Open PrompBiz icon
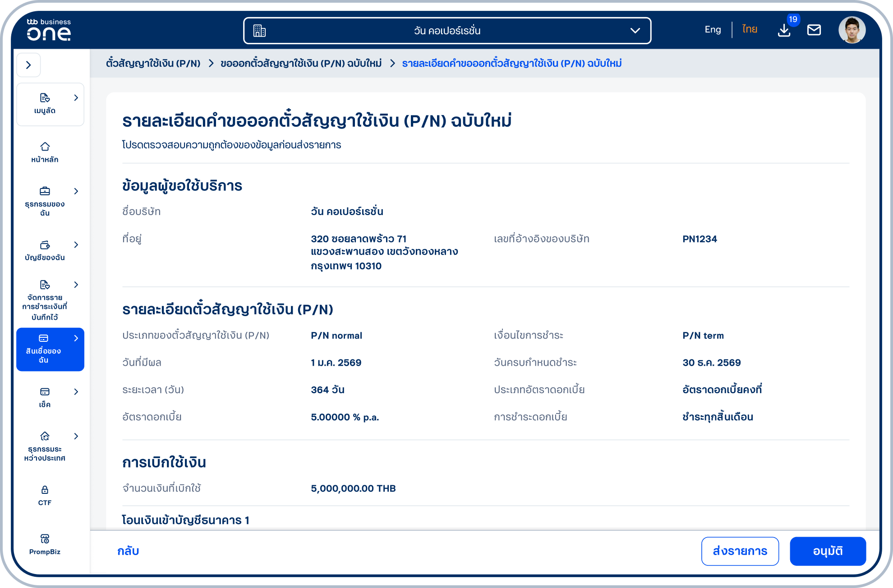 point(45,539)
